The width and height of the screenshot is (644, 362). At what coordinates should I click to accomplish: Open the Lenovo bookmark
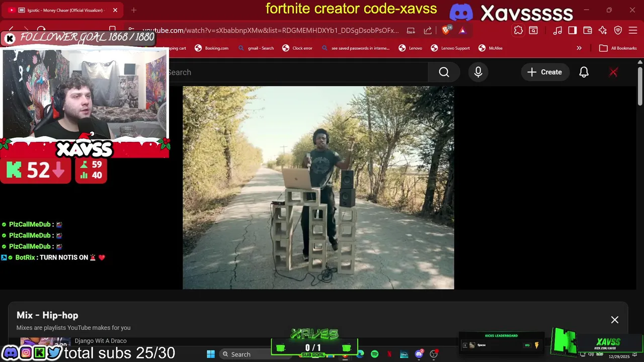[x=411, y=48]
